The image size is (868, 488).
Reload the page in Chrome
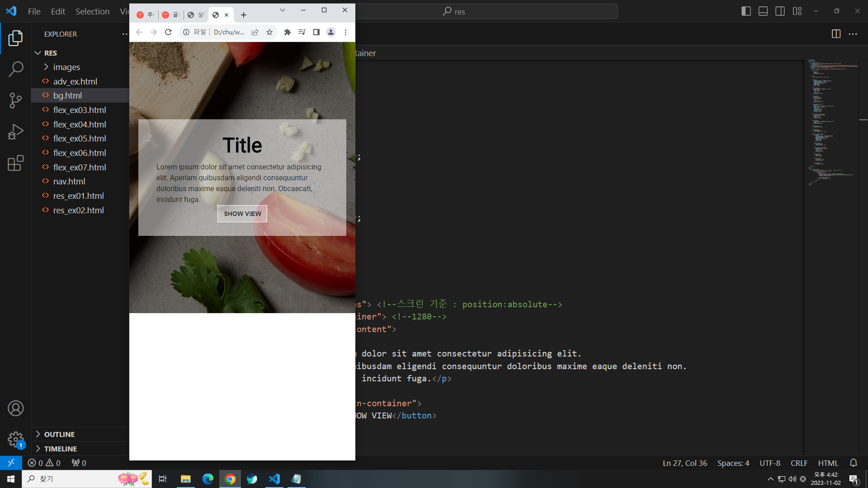(168, 32)
